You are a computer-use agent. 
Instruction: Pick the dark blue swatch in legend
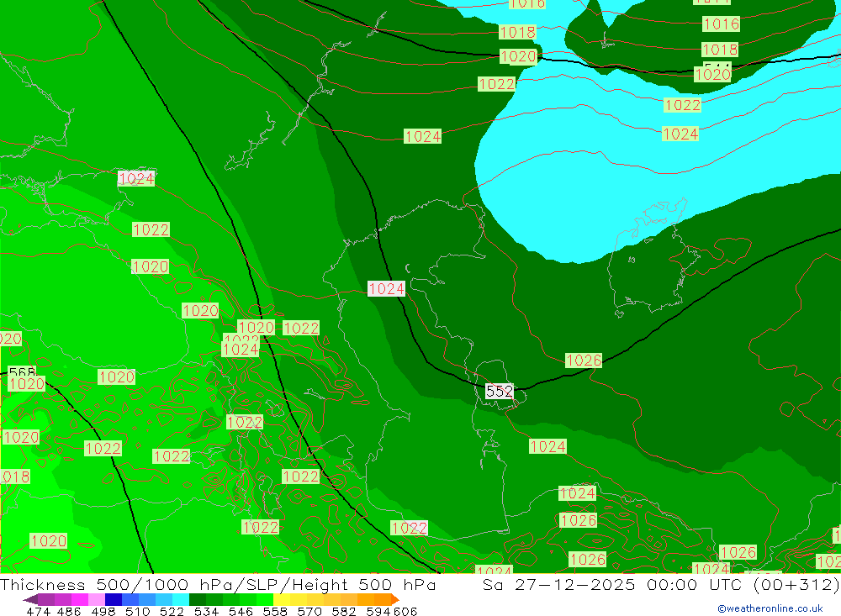(x=114, y=599)
